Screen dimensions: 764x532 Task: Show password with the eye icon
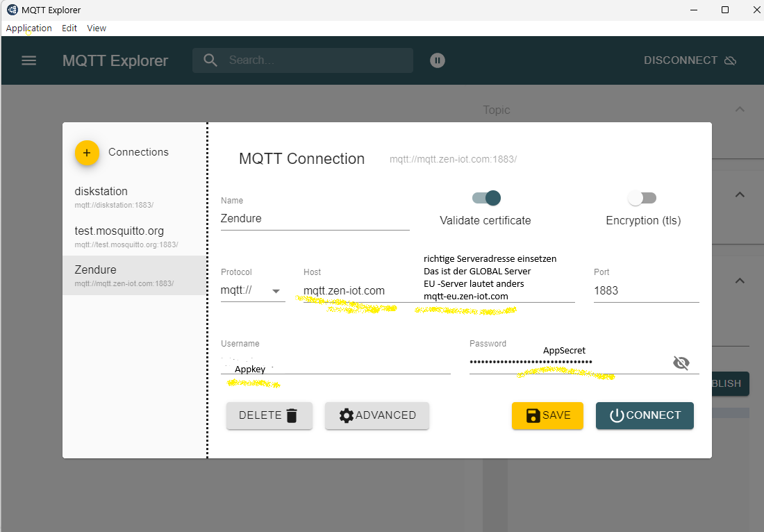coord(681,363)
